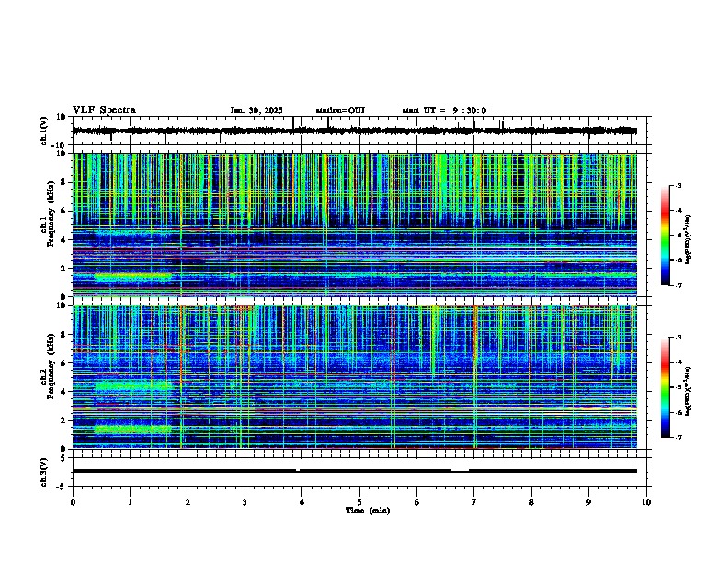Image resolution: width=728 pixels, height=563 pixels.
Task: Click the red vertical sferic at 7 min in ch.2
Action: coord(475,376)
